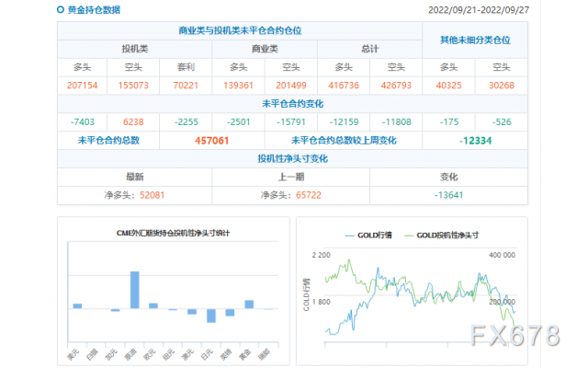This screenshot has height=368, width=588.
Task: Click the change value -2255
Action: (186, 122)
